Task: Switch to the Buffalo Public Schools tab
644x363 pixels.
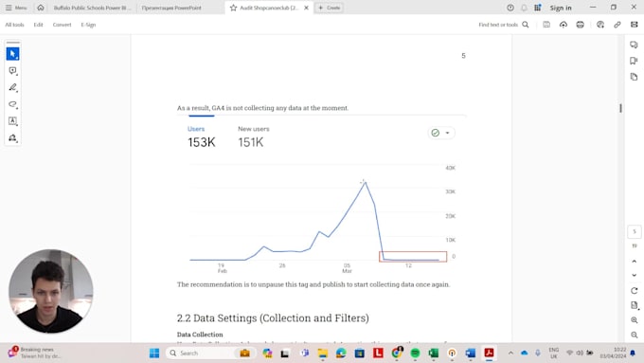Action: pos(91,8)
